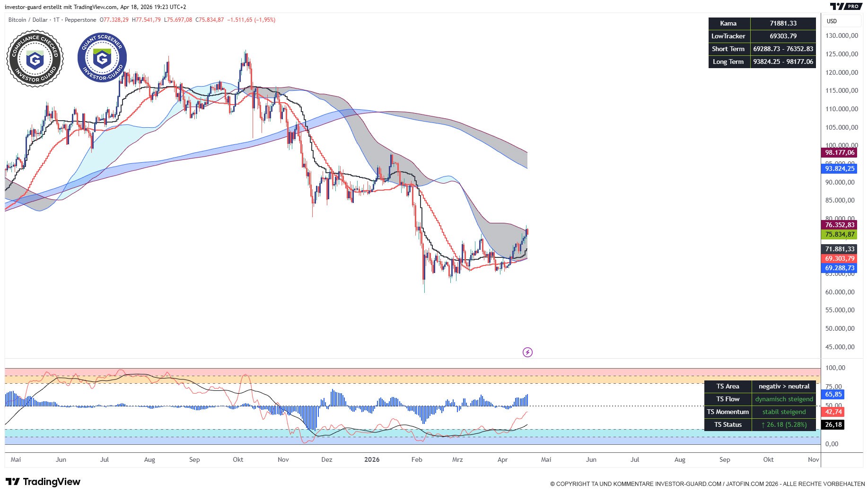
Task: Click the Compliance Checked Investor Guard badge
Action: [35, 59]
